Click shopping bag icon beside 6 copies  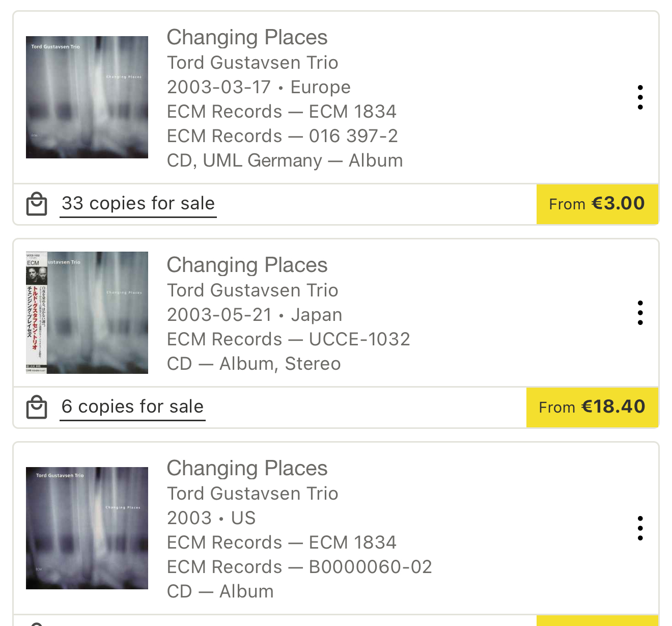[37, 407]
